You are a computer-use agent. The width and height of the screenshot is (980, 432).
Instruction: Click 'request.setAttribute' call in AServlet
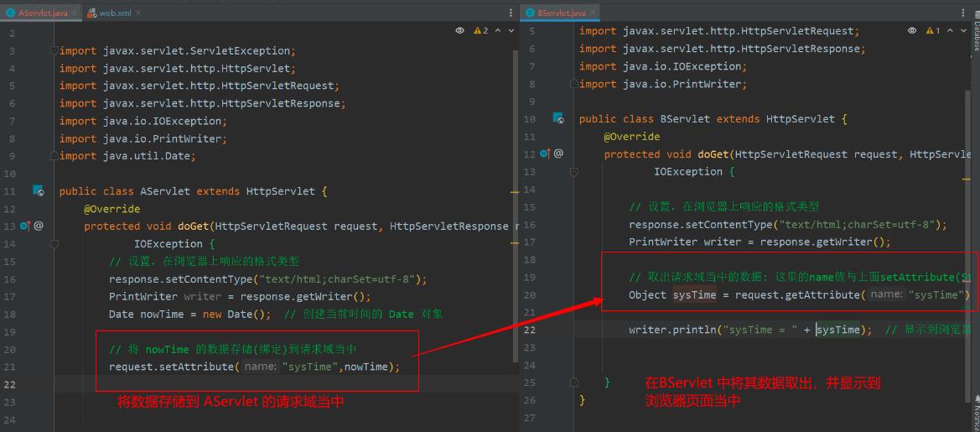tap(254, 367)
